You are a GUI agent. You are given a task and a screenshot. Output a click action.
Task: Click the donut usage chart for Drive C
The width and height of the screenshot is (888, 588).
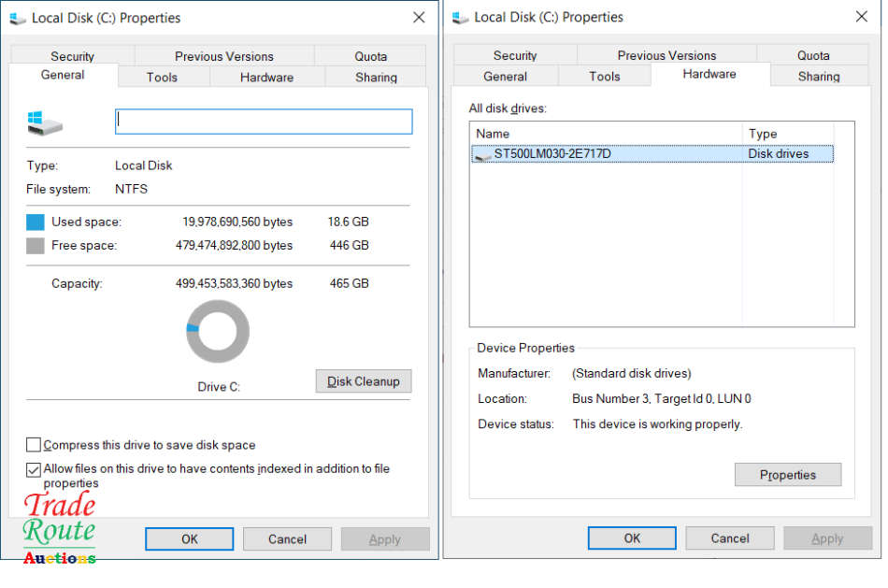[x=218, y=331]
